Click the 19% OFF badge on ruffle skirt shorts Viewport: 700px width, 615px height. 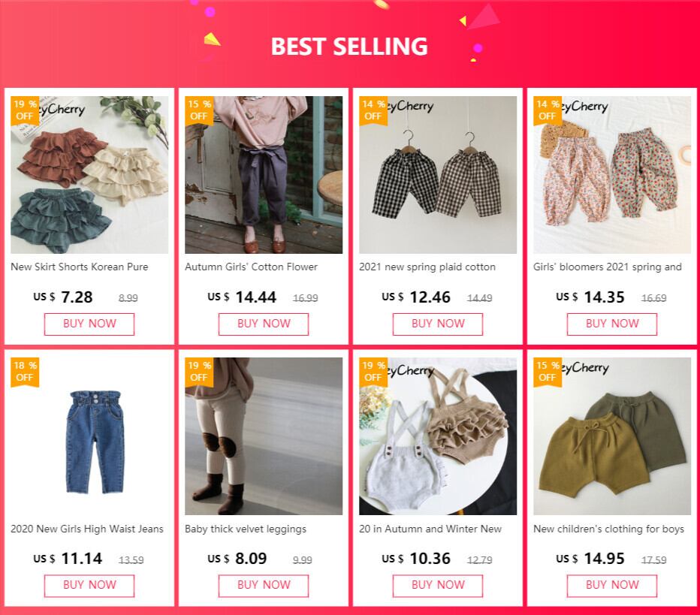(25, 110)
